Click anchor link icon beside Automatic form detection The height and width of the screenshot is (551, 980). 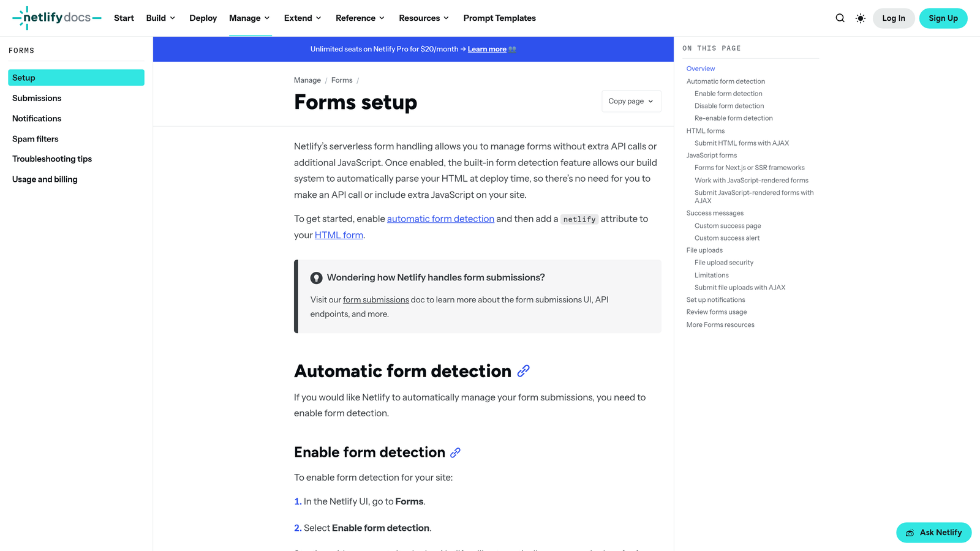point(523,371)
